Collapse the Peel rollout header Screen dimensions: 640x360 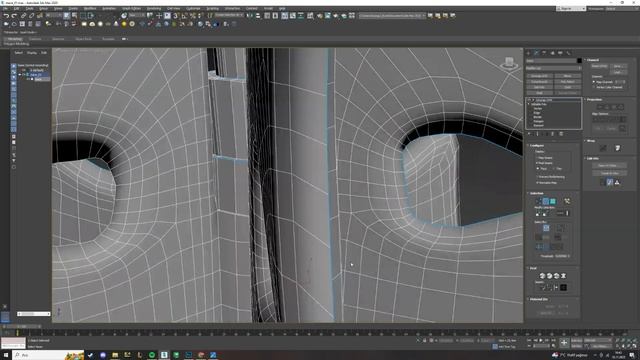coord(533,268)
